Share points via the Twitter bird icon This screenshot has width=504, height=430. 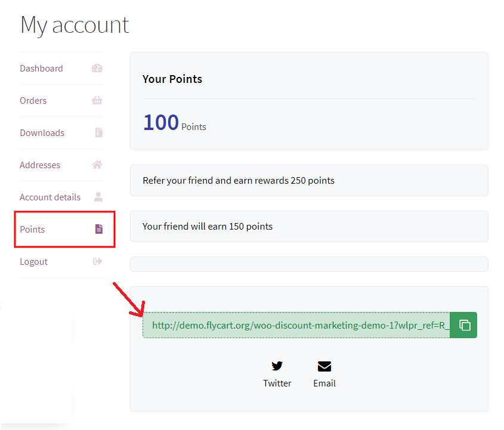click(x=277, y=366)
